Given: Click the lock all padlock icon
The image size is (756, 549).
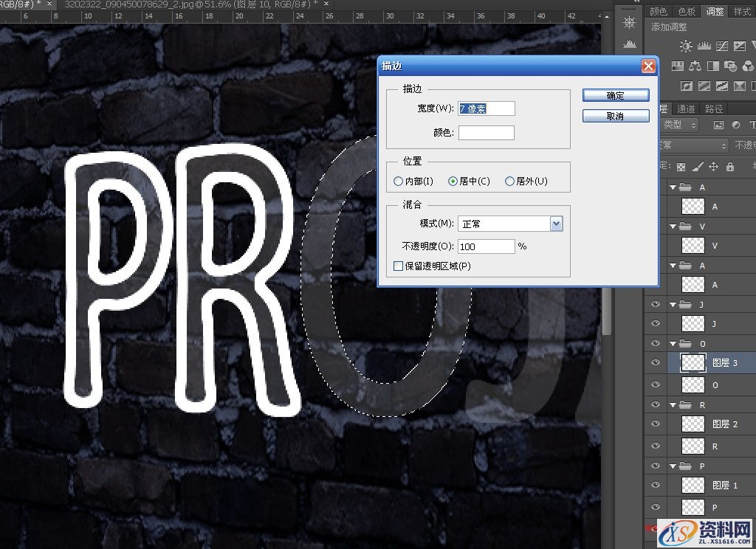Looking at the screenshot, I should 730,167.
